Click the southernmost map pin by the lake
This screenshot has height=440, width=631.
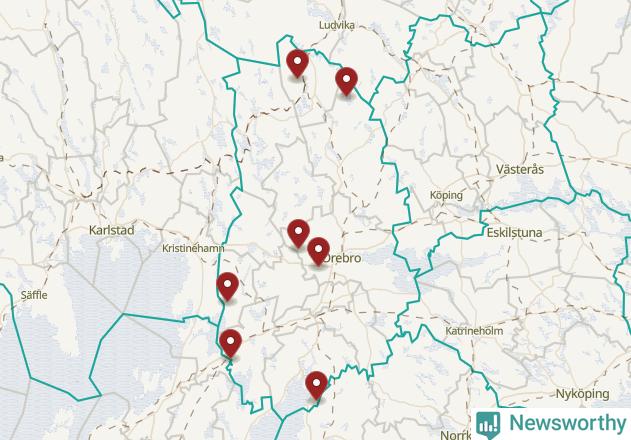coord(316,385)
